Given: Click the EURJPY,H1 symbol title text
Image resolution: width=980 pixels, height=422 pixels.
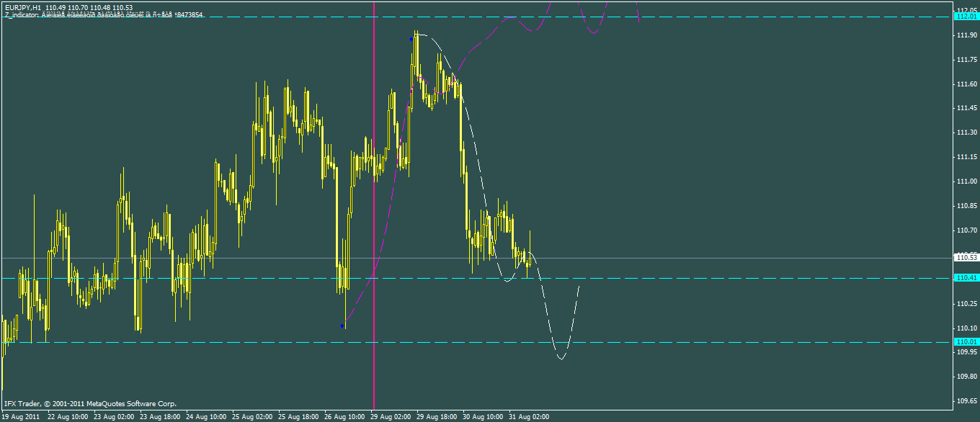Looking at the screenshot, I should click(22, 7).
